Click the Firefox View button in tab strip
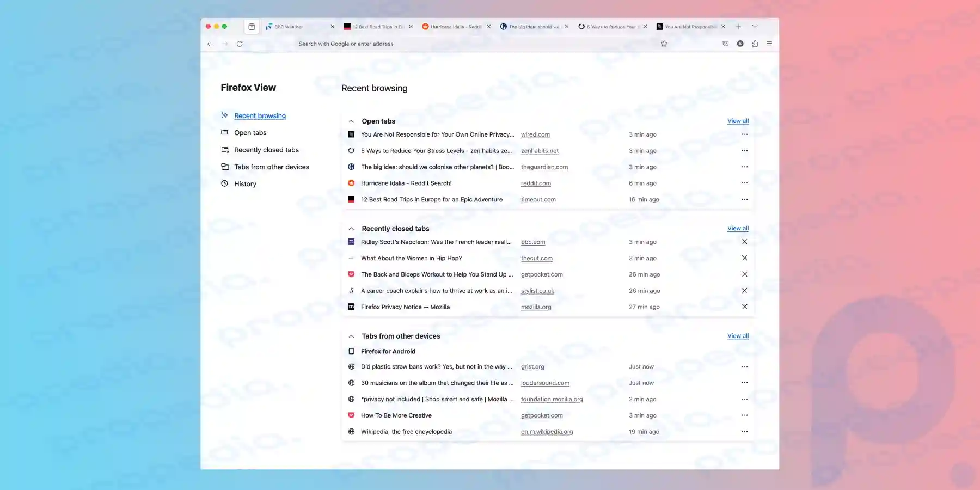 pyautogui.click(x=252, y=27)
